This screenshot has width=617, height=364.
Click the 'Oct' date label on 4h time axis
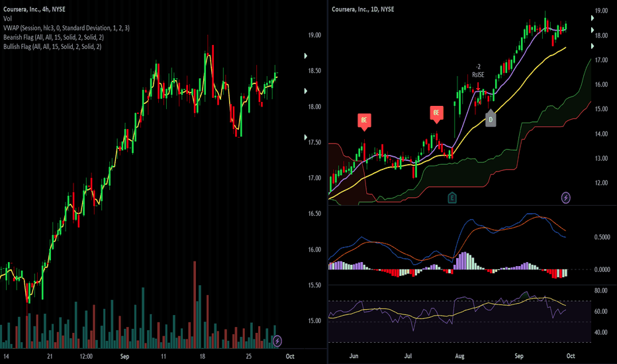coord(289,357)
